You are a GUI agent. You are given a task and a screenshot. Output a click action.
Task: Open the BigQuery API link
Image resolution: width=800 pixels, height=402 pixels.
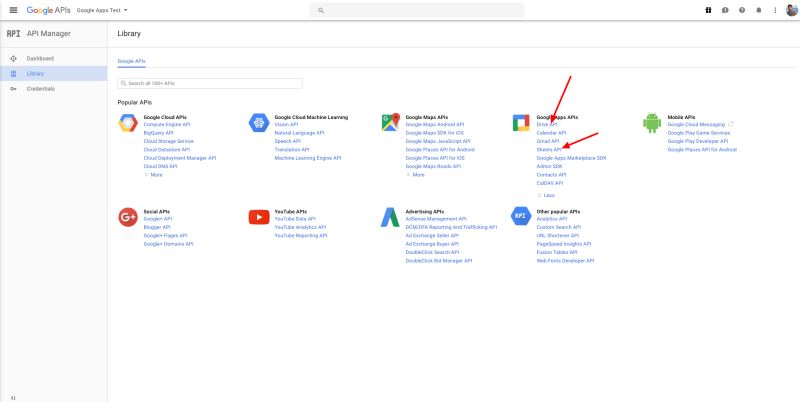click(159, 133)
